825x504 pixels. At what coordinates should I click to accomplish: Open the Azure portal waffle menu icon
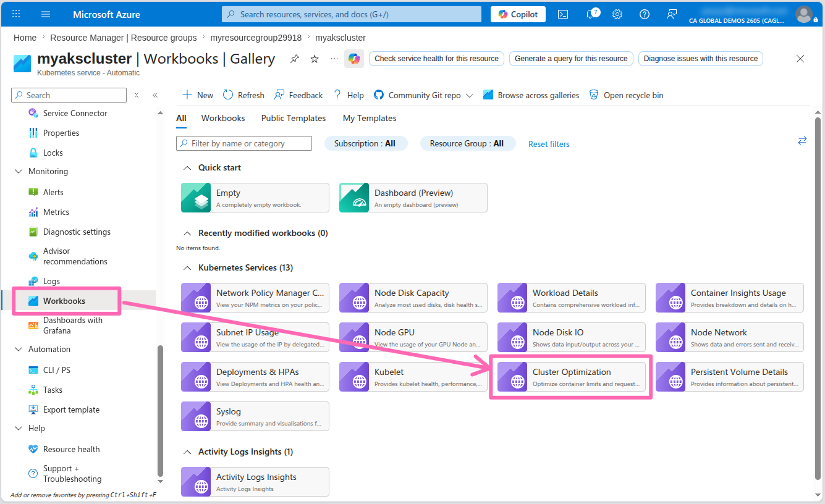[x=16, y=14]
